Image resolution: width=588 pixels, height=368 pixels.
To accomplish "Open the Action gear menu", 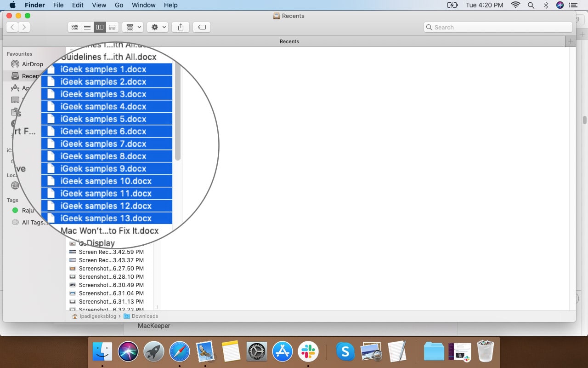I will tap(158, 27).
